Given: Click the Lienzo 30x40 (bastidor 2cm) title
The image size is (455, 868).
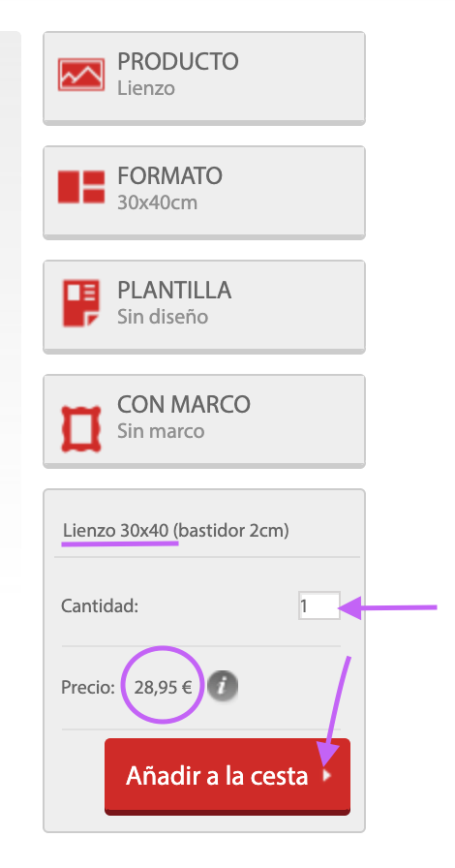Looking at the screenshot, I should (176, 531).
